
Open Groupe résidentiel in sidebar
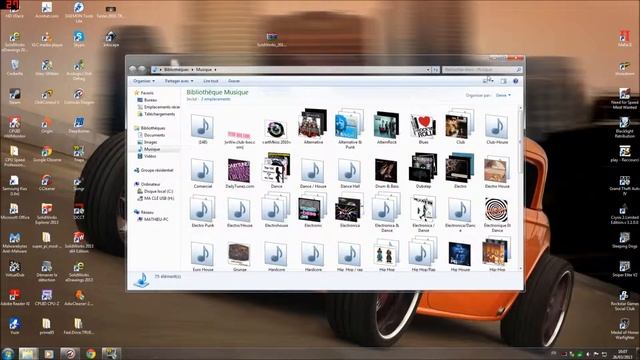153,170
